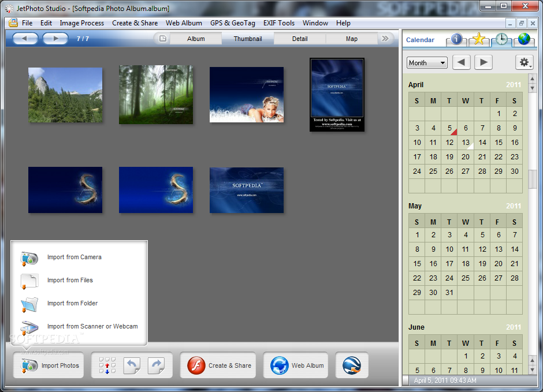
Task: Select May 31 in the calendar
Action: click(x=449, y=292)
